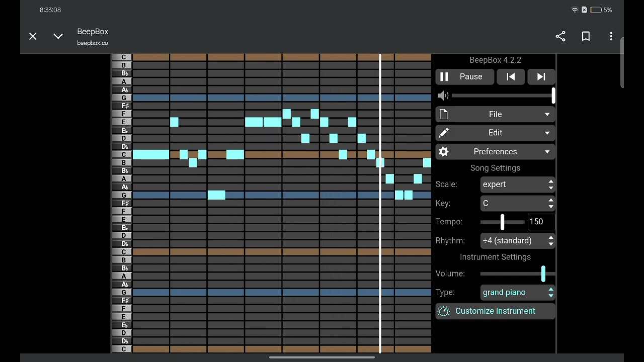
Task: Click the bottom C piano key
Action: point(122,349)
